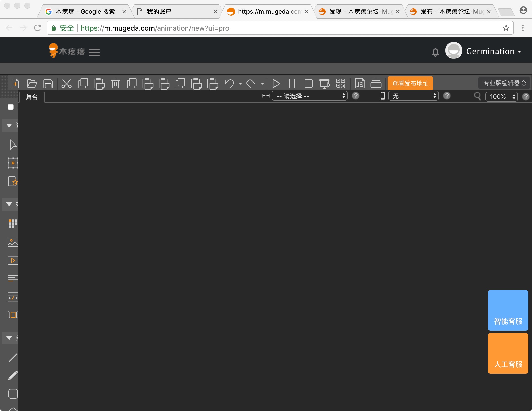Open the hamburger menu beside logo

click(94, 52)
